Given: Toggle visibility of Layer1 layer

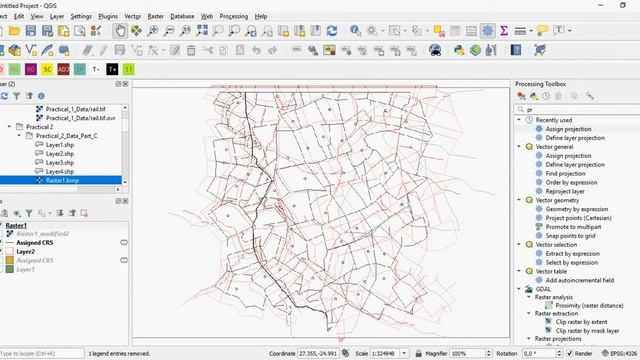Looking at the screenshot, I should tap(2, 269).
